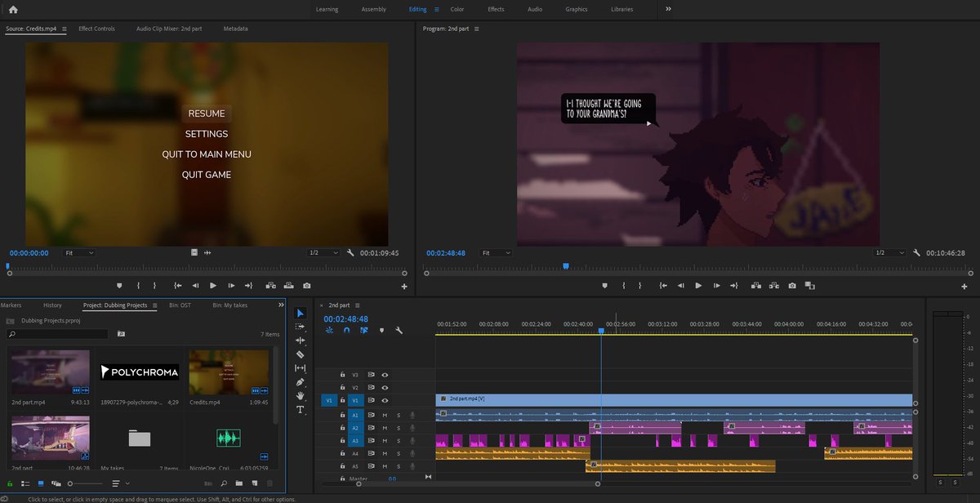Click Drag Video Only icon in Source

coord(194,253)
